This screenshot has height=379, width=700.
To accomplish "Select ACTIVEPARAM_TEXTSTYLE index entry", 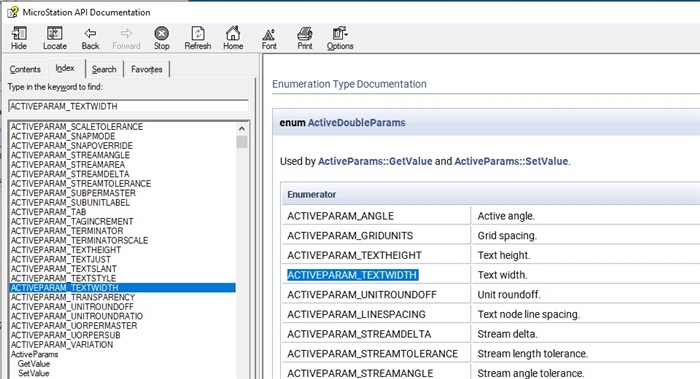I will click(63, 278).
